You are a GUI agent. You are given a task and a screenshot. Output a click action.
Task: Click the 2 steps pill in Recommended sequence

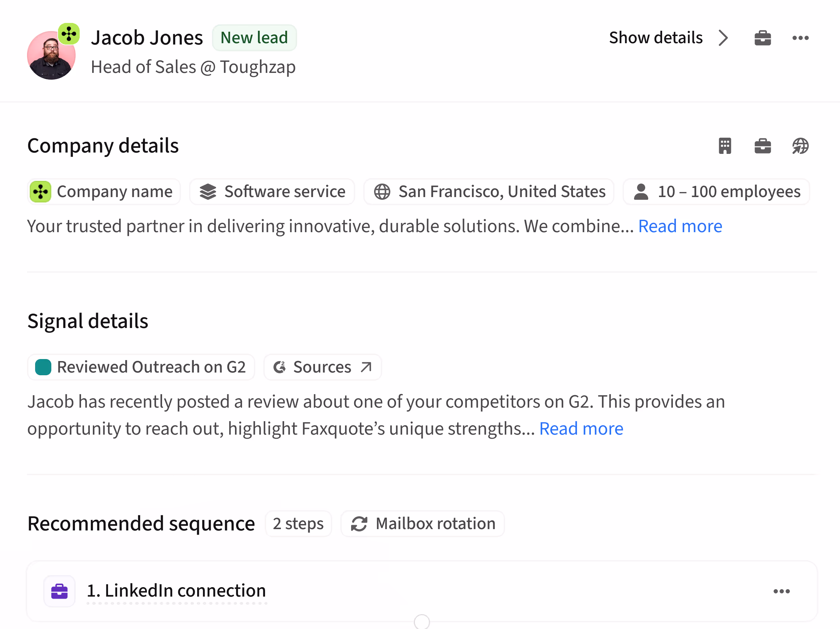pos(298,523)
